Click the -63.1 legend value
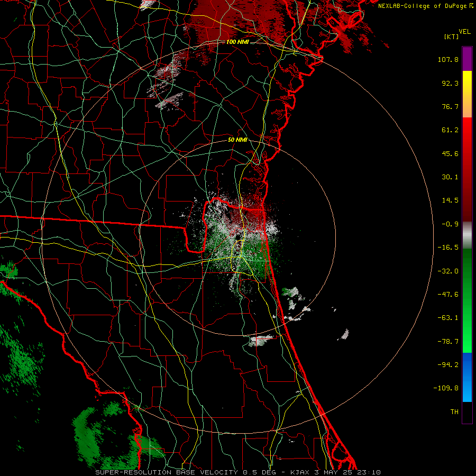The height and width of the screenshot is (476, 476). [448, 318]
